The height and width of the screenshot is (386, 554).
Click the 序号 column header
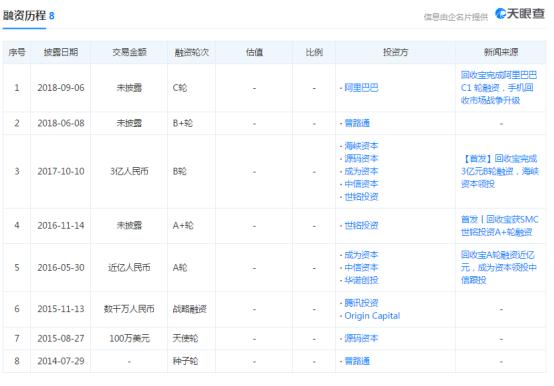click(17, 52)
